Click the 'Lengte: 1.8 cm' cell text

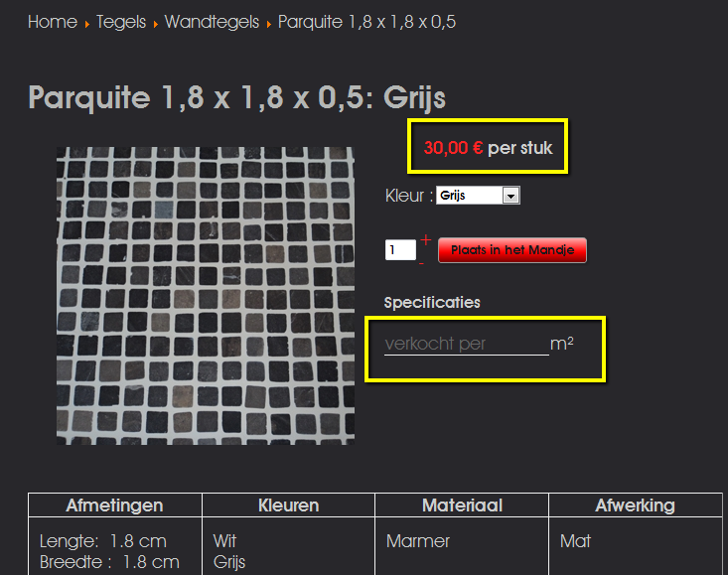(x=103, y=541)
